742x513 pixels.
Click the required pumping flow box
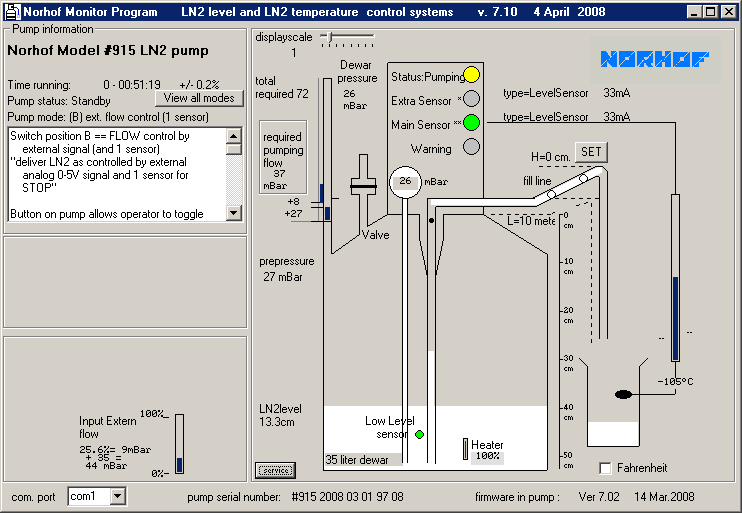click(283, 157)
